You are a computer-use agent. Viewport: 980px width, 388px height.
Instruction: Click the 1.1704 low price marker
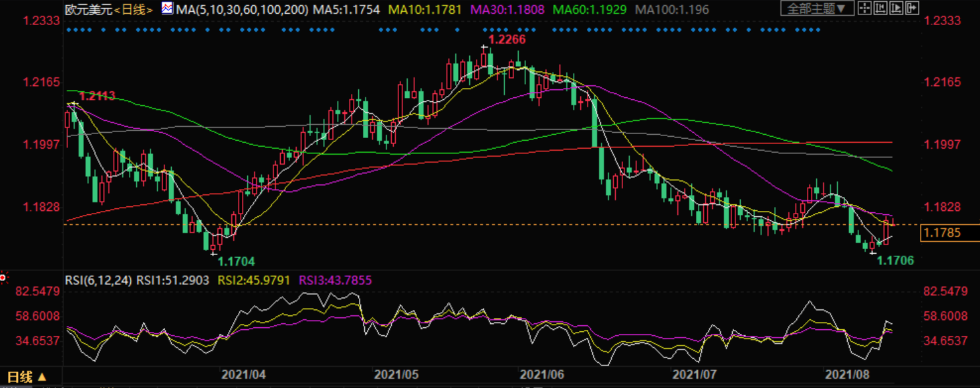236,261
